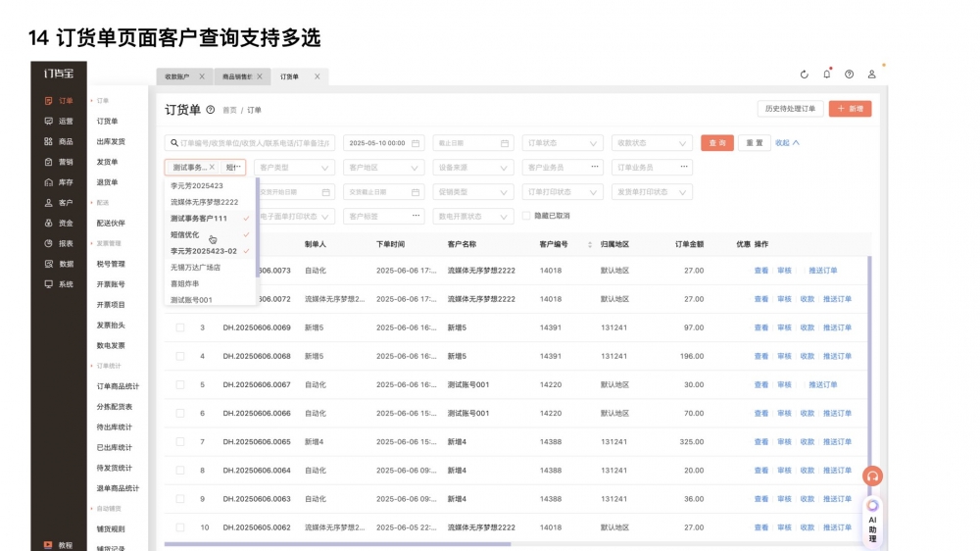
Task: Open the 订单状态 dropdown
Action: [x=563, y=143]
